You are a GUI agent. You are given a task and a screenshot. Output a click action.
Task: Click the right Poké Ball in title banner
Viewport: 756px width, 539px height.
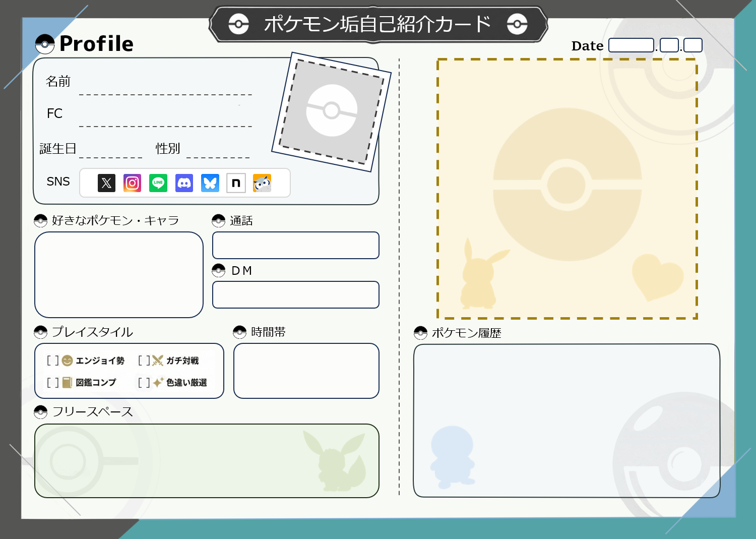point(517,24)
